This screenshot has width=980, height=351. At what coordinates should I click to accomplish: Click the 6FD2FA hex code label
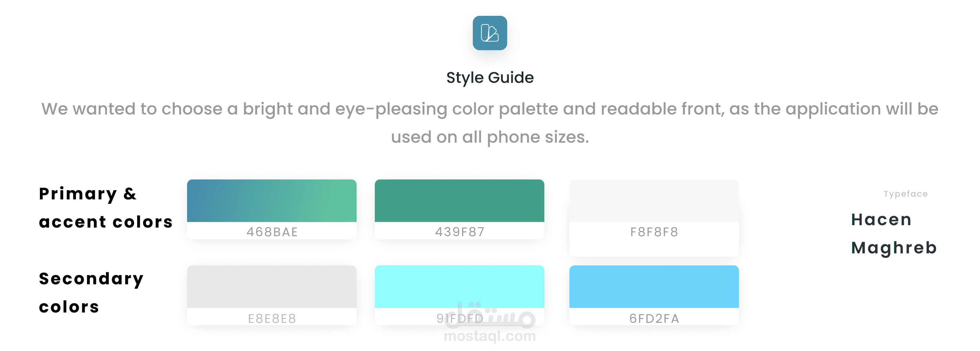click(654, 319)
